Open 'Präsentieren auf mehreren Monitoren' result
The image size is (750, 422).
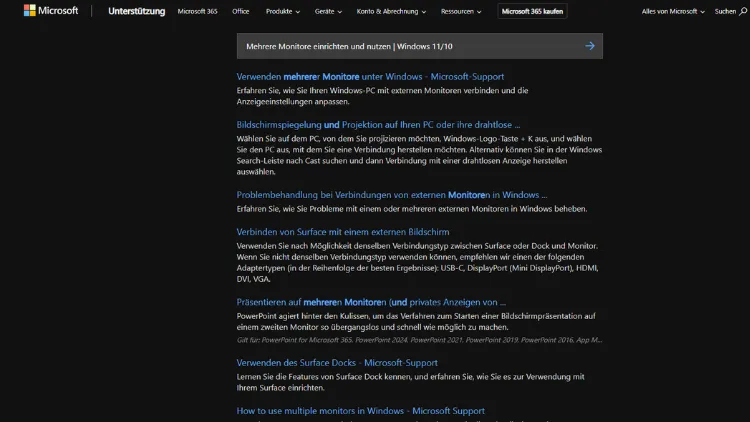click(371, 302)
